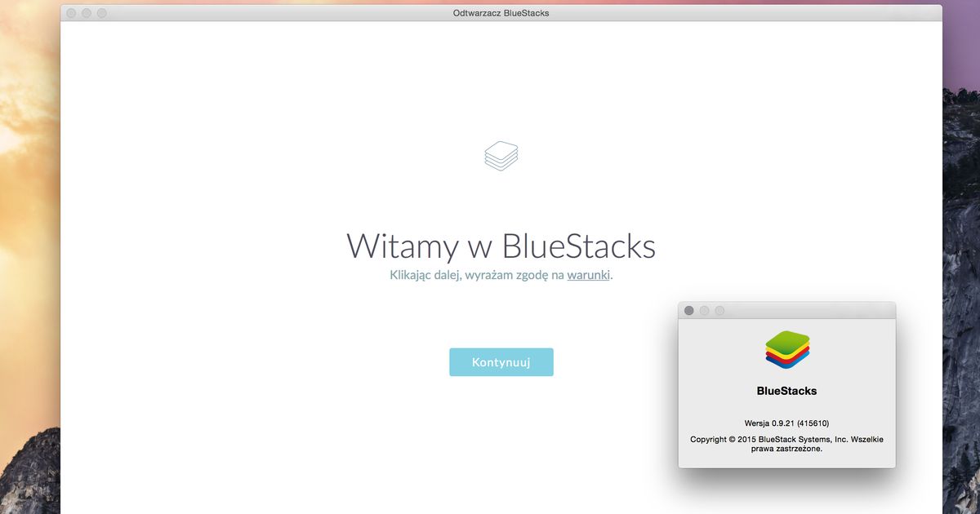Click the Wersja 0.9.21 (415610) version text
980x514 pixels.
click(x=786, y=423)
